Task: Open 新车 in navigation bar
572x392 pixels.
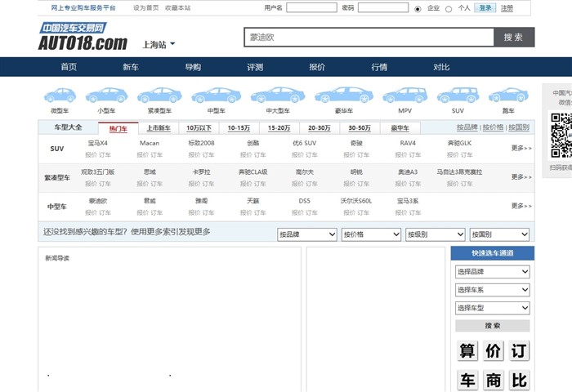Action: (x=131, y=67)
